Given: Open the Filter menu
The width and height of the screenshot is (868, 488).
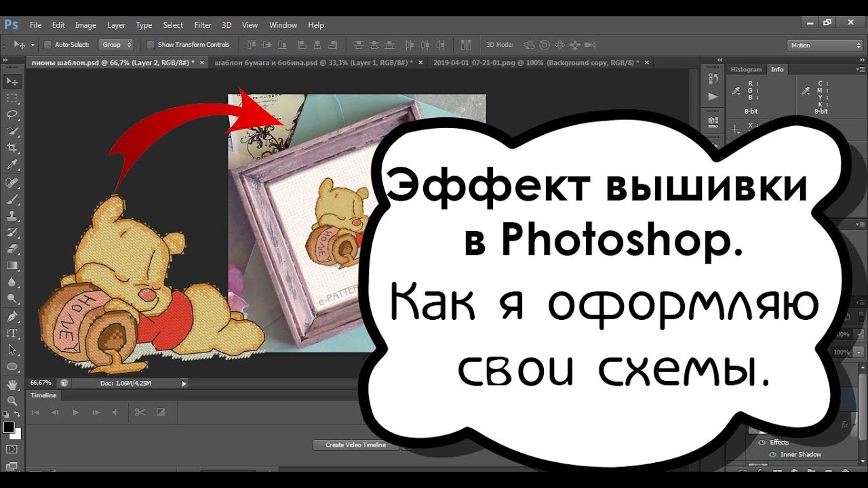Looking at the screenshot, I should coord(203,25).
